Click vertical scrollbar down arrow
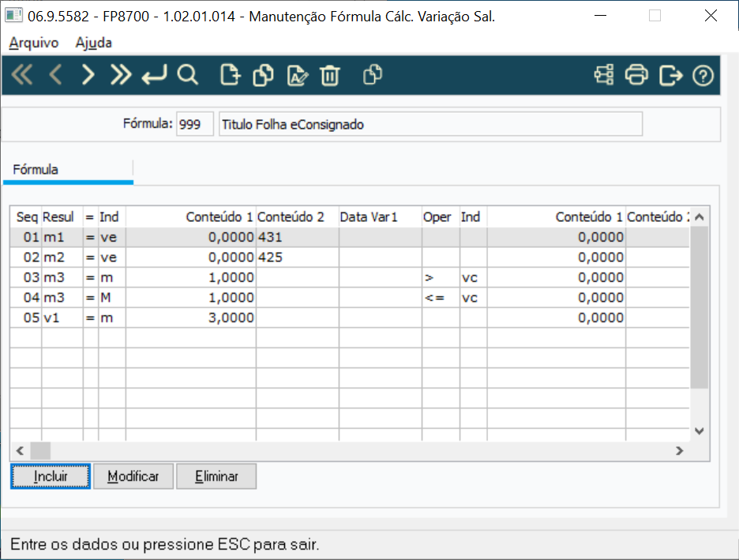 700,430
